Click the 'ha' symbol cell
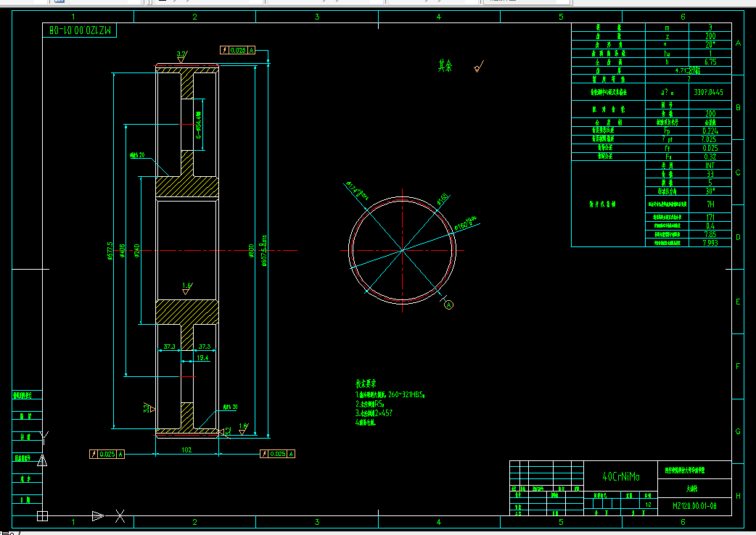 (667, 54)
